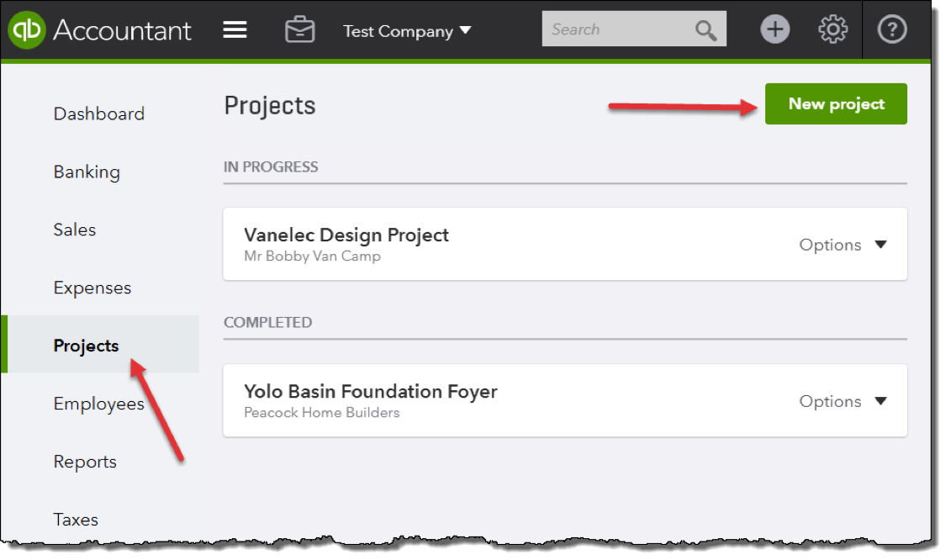Open the plus Create menu
Screen dimensions: 946x560
(x=774, y=30)
